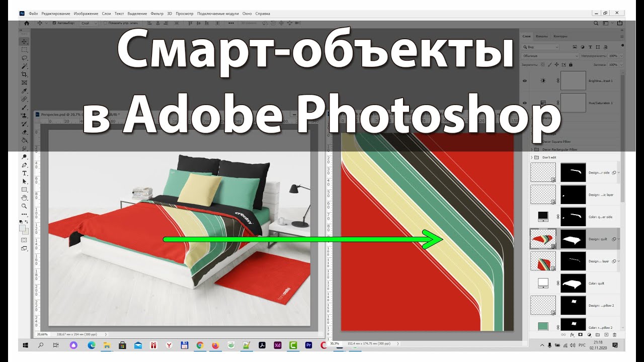This screenshot has height=362, width=644.
Task: Click the 20,66% zoom field
Action: point(43,334)
